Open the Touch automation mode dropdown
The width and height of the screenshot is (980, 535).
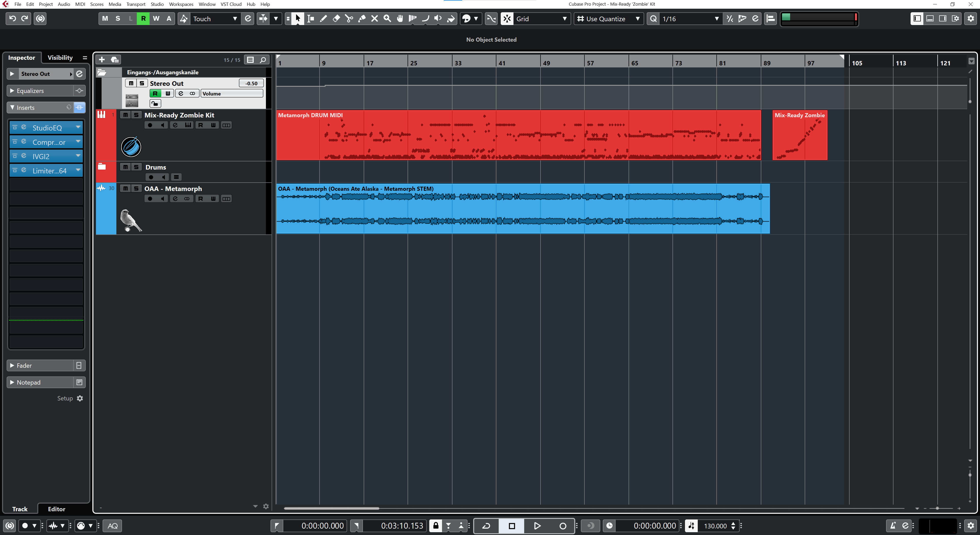click(235, 19)
